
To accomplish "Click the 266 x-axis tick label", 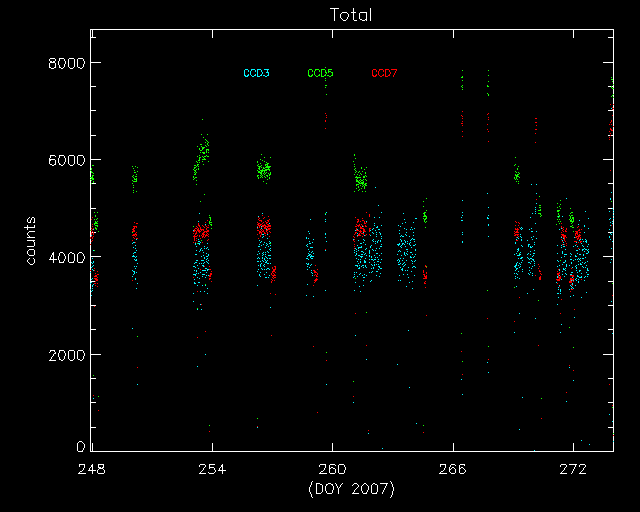I will 453,469.
